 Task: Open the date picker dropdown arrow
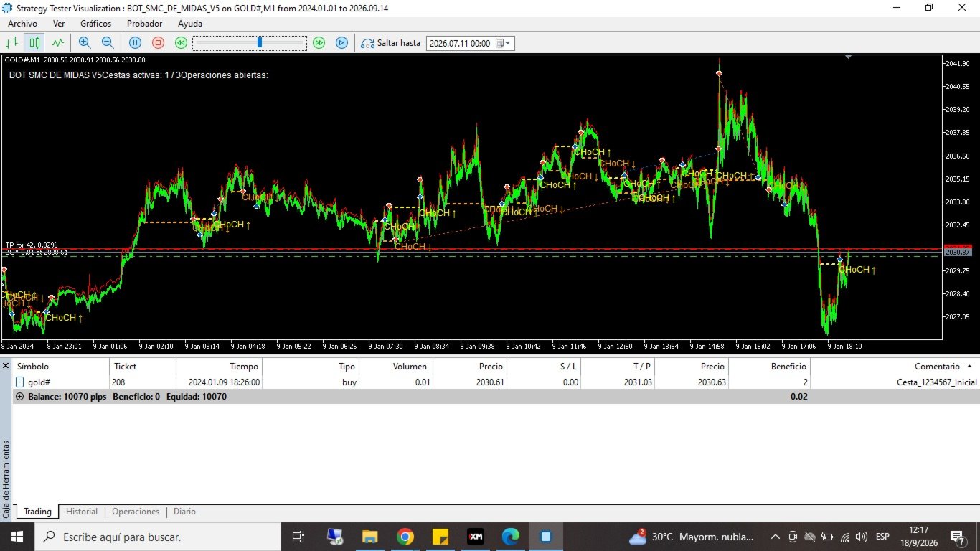(x=508, y=43)
